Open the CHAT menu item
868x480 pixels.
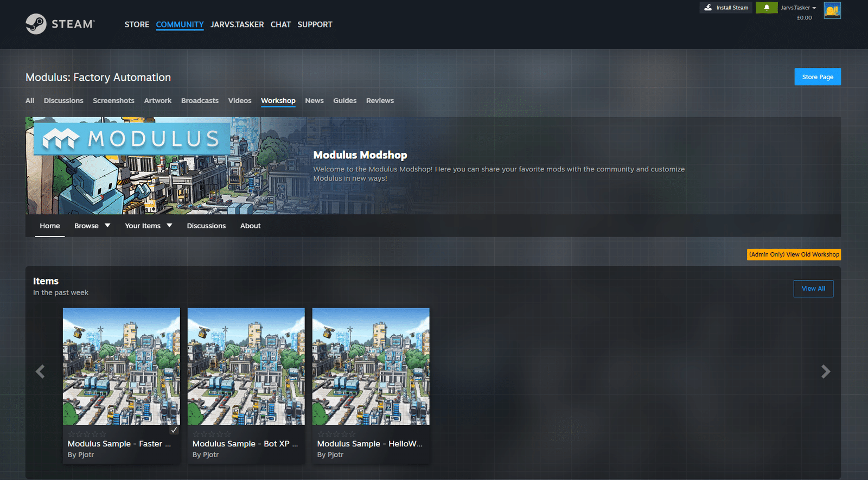pos(280,24)
